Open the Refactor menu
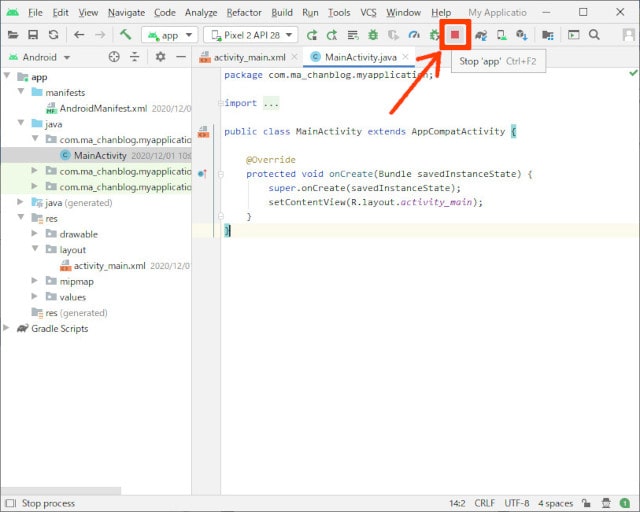Viewport: 640px width, 512px height. click(x=244, y=13)
